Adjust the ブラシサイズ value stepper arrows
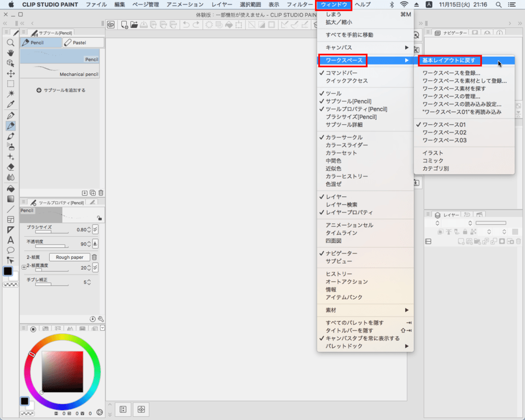Viewport: 525px width, 420px height. tap(89, 230)
